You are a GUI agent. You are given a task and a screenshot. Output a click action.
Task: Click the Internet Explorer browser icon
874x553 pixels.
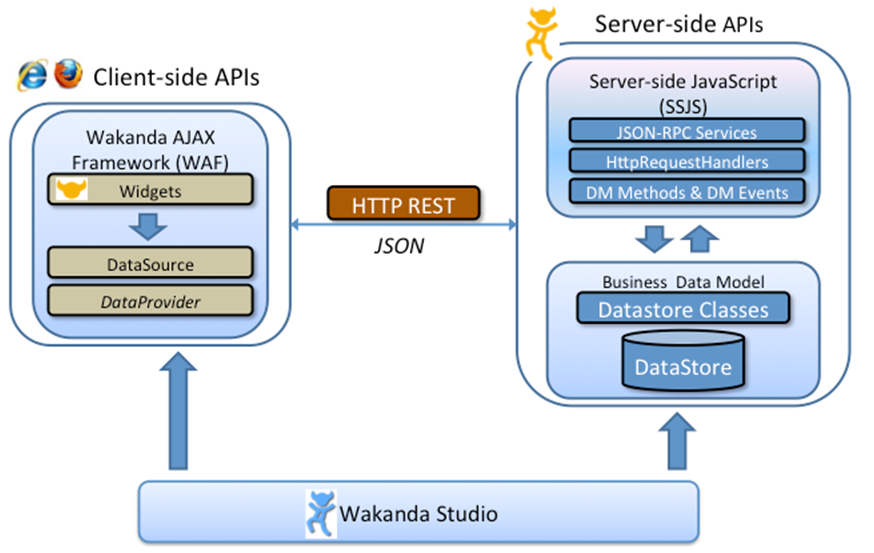[x=32, y=75]
